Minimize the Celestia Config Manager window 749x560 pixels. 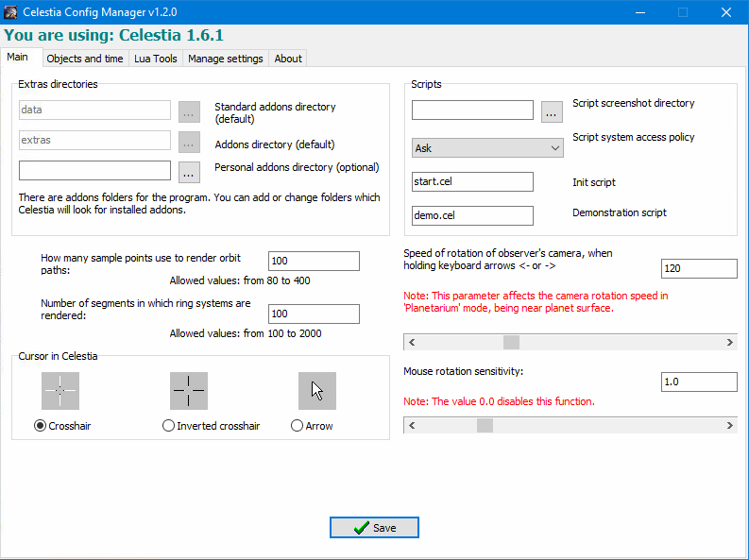pyautogui.click(x=640, y=12)
